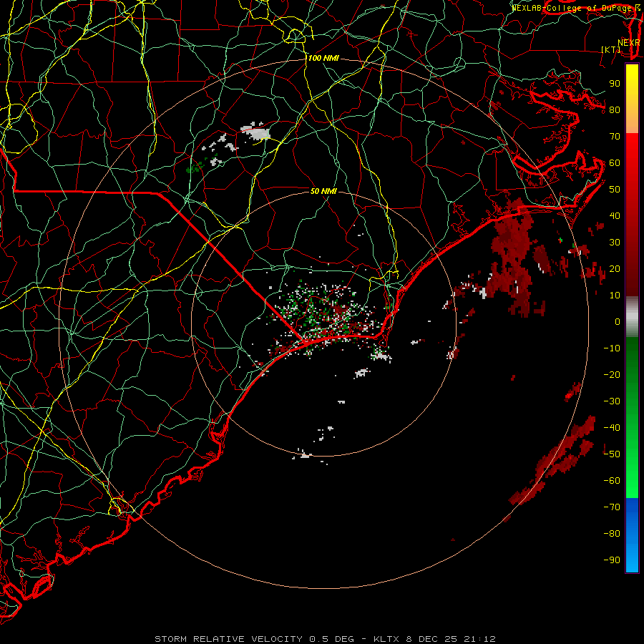Click the 100 NMI range ring label
Screen dimensions: 644x644
click(323, 59)
